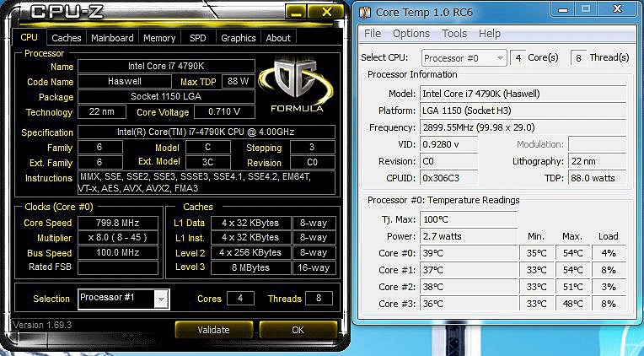Maximize the Core Temp window
This screenshot has width=644, height=356.
[586, 9]
